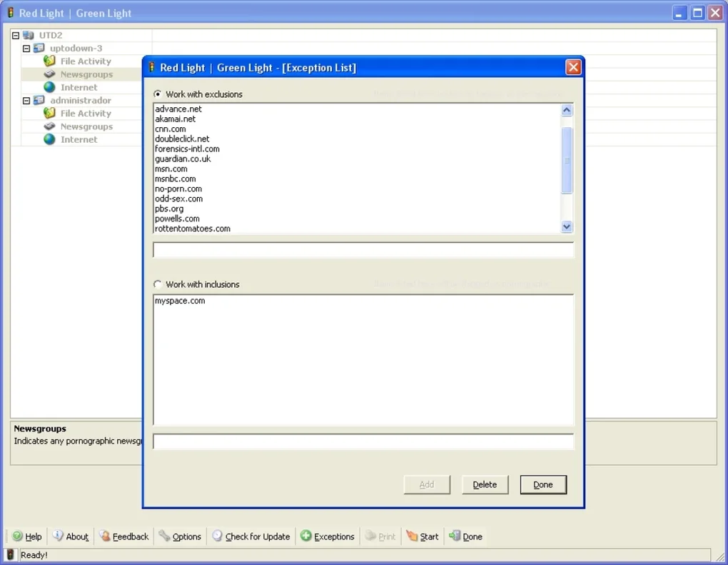
Task: Close the Exception List dialog
Action: click(573, 67)
